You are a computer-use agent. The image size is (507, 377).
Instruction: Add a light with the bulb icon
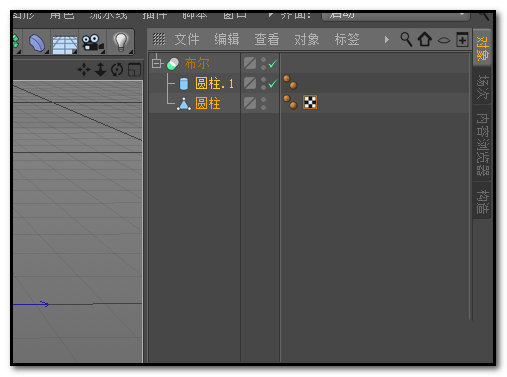pos(121,42)
